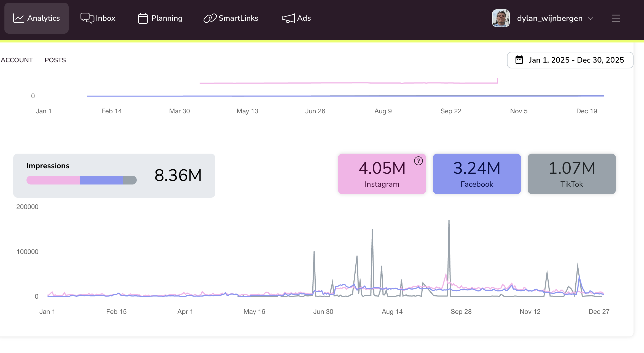The image size is (644, 353).
Task: Go to the Planning section
Action: (160, 18)
